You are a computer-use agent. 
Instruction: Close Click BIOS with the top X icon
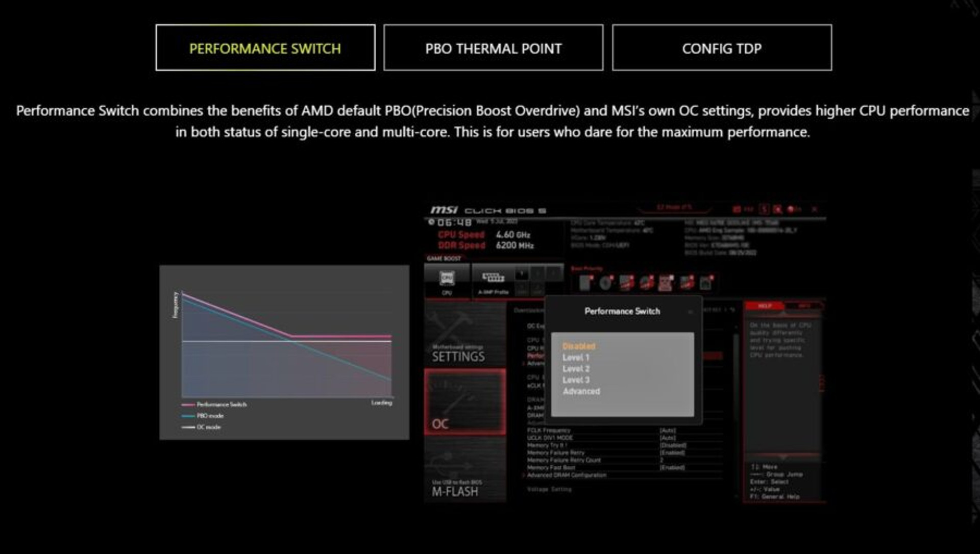click(814, 209)
